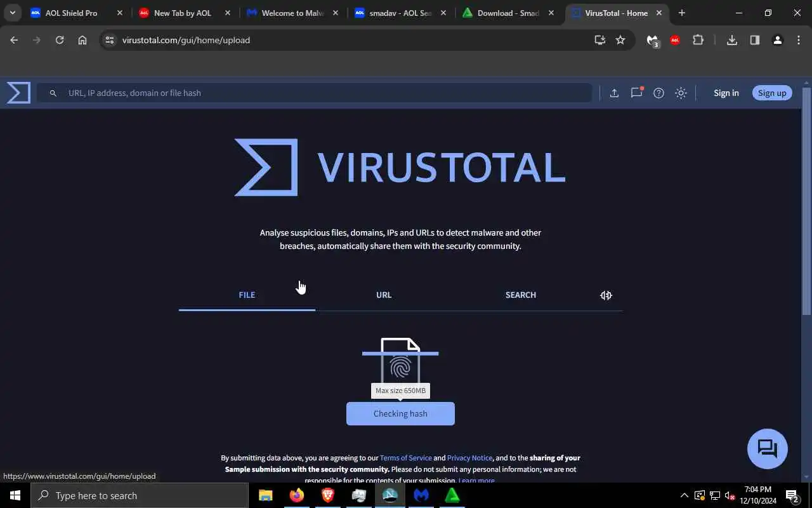The width and height of the screenshot is (812, 508).
Task: Click the URL, IP address, domain search field
Action: [314, 93]
